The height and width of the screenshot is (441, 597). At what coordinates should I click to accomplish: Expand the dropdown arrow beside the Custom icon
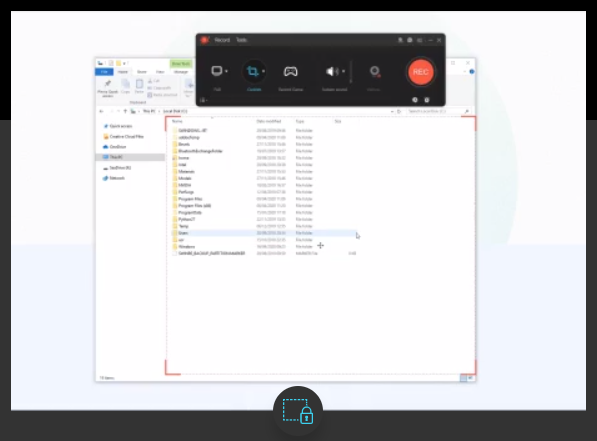pos(263,71)
